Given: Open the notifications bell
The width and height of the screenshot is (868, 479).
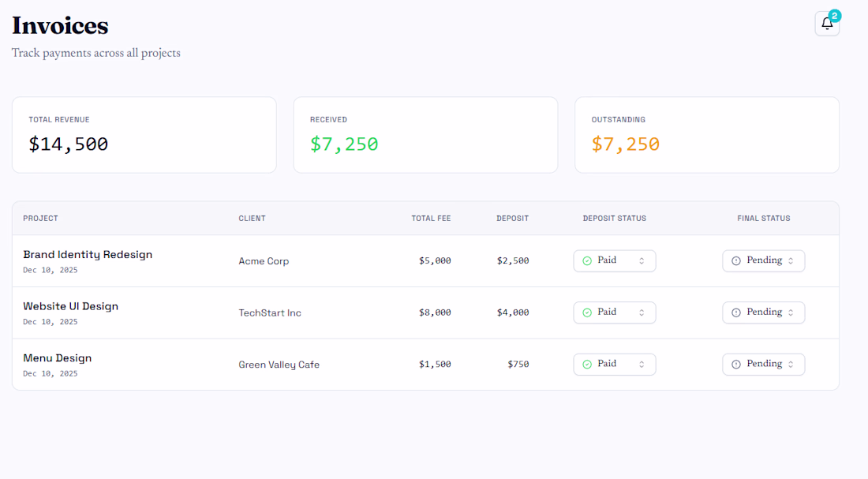Looking at the screenshot, I should click(x=826, y=24).
